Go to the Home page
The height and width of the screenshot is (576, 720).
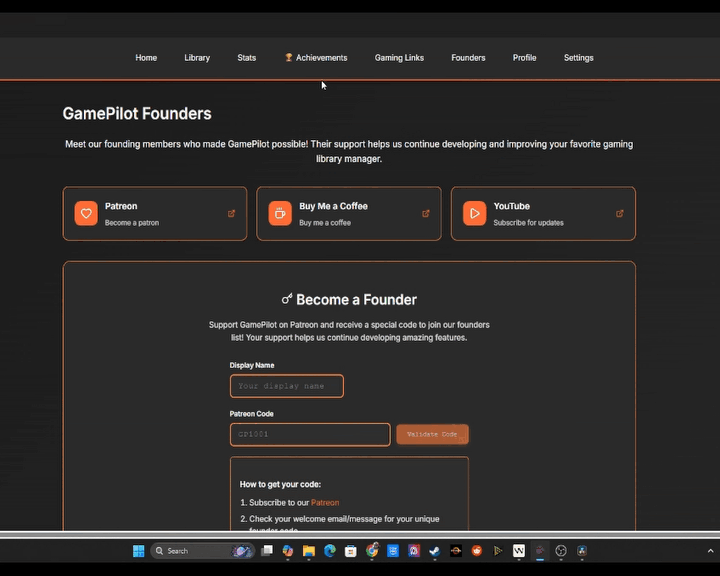[146, 58]
